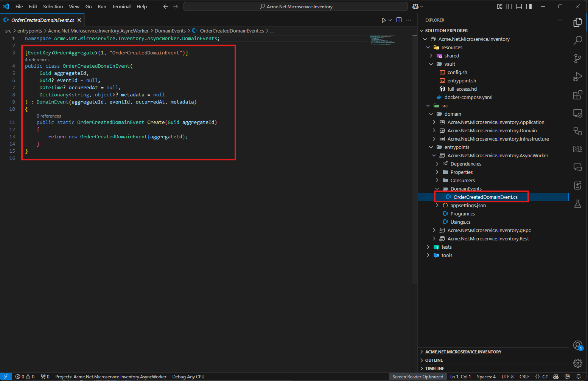This screenshot has height=381, width=588.
Task: Open the Edit menu
Action: pyautogui.click(x=33, y=6)
